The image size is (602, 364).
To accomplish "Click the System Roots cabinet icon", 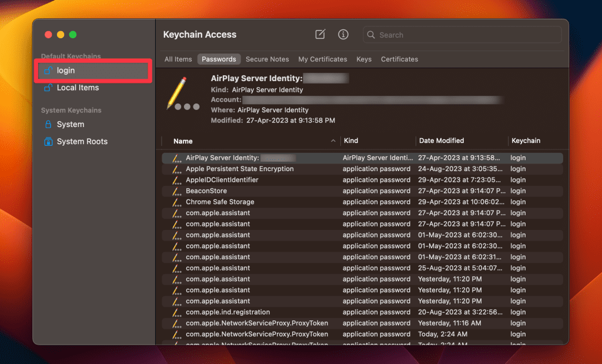I will 48,141.
